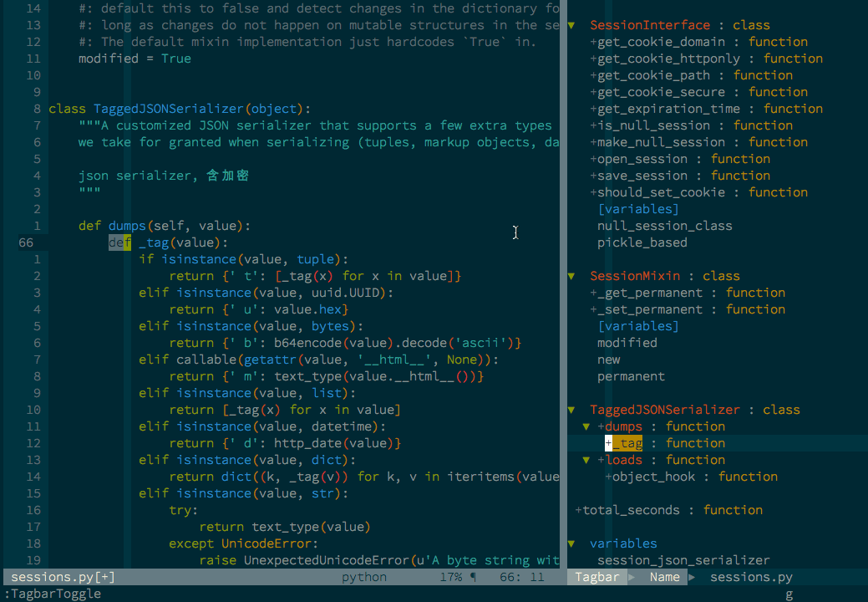Select the pickle_based variable under SessionInterface
This screenshot has width=868, height=602.
642,242
